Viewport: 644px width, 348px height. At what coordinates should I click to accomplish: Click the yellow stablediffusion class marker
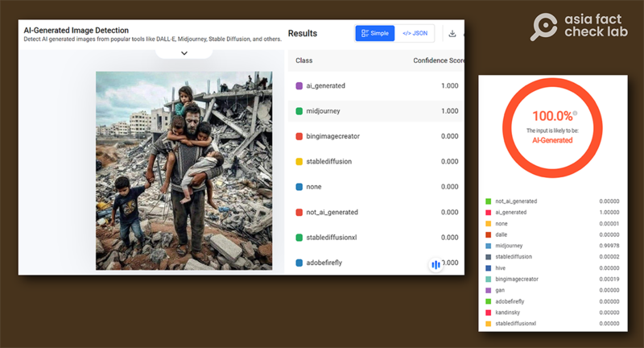click(299, 162)
